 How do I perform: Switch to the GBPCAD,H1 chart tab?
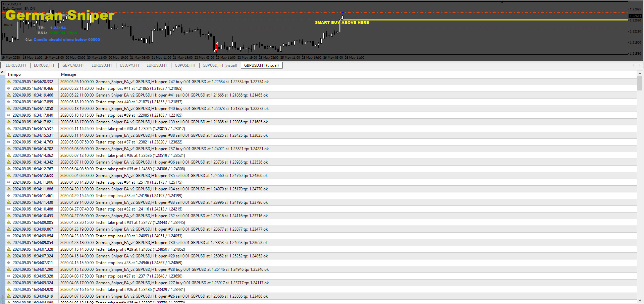pos(73,65)
